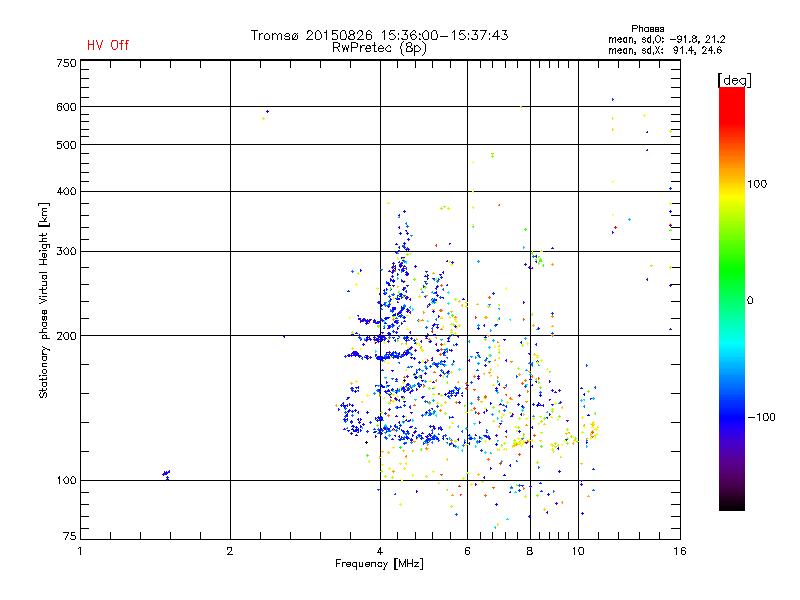Screen dimensions: 800x600
Task: Click y-axis tick label '75'
Action: tap(70, 536)
